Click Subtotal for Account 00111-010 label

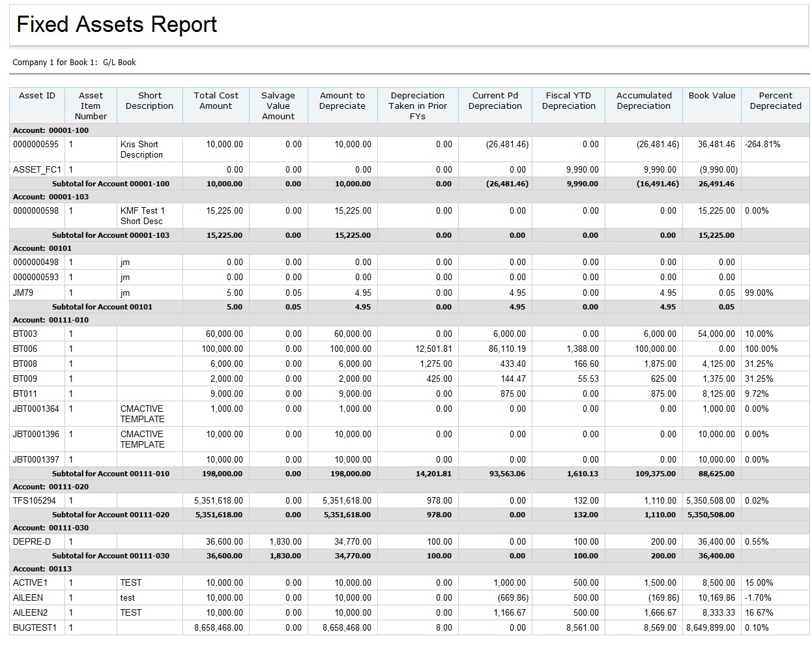click(x=110, y=474)
